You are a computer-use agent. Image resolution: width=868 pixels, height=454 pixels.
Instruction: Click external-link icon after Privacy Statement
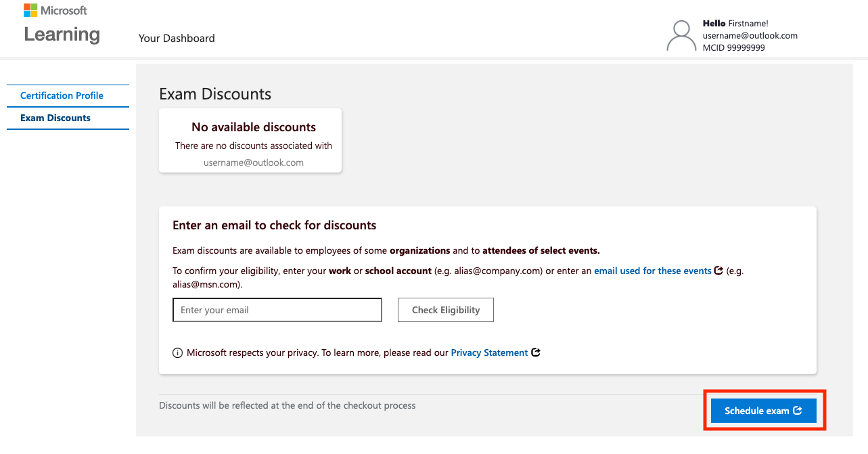(x=536, y=353)
